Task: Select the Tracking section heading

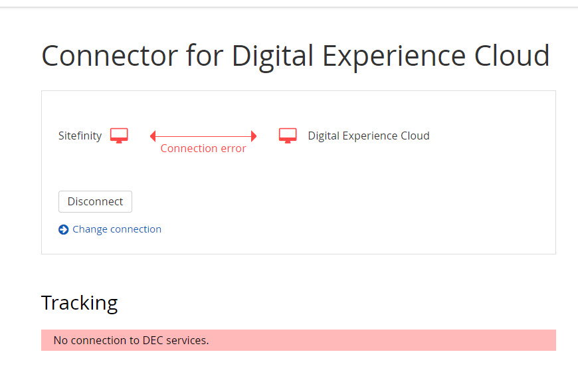Action: 79,303
